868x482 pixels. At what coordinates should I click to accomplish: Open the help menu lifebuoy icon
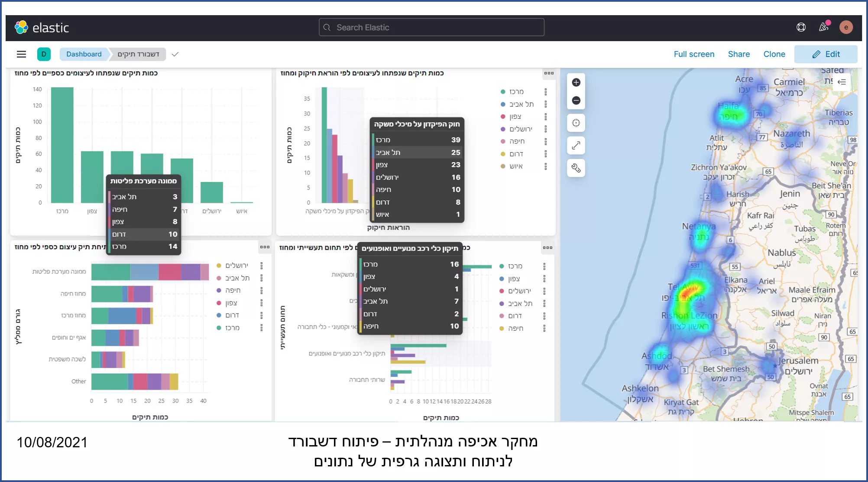point(801,27)
